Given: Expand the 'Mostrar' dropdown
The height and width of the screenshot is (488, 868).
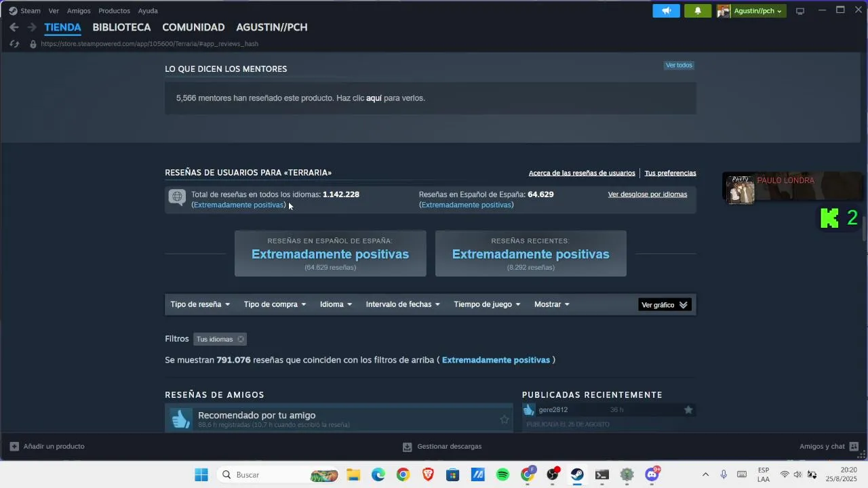Looking at the screenshot, I should 552,304.
